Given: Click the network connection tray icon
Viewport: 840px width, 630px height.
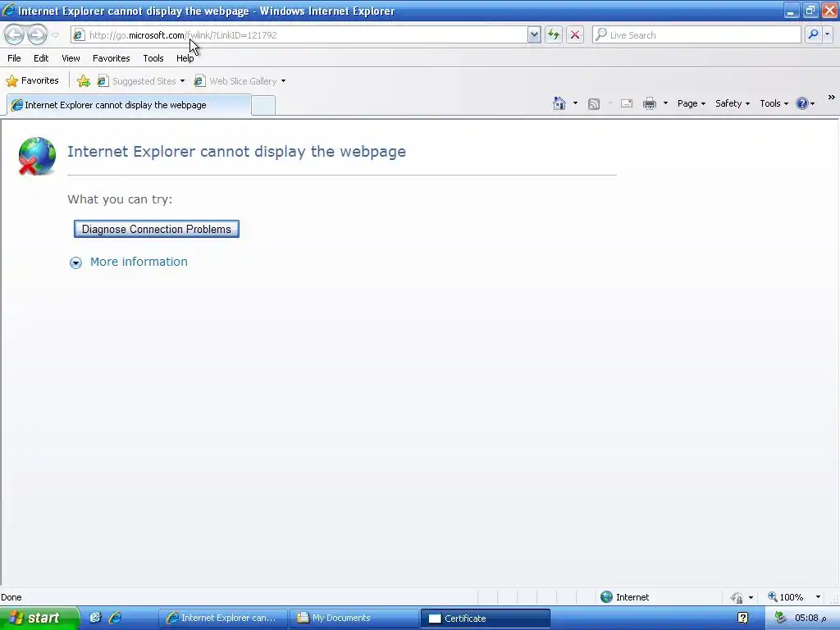Looking at the screenshot, I should [780, 618].
